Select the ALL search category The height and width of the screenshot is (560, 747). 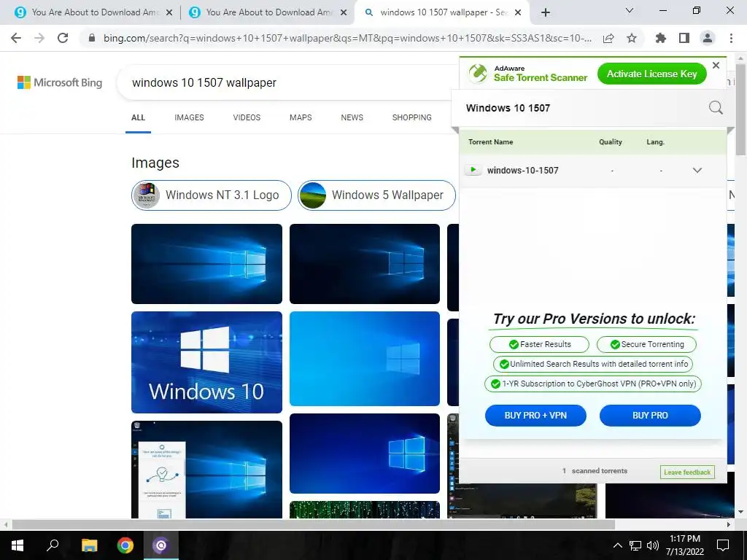click(x=138, y=117)
